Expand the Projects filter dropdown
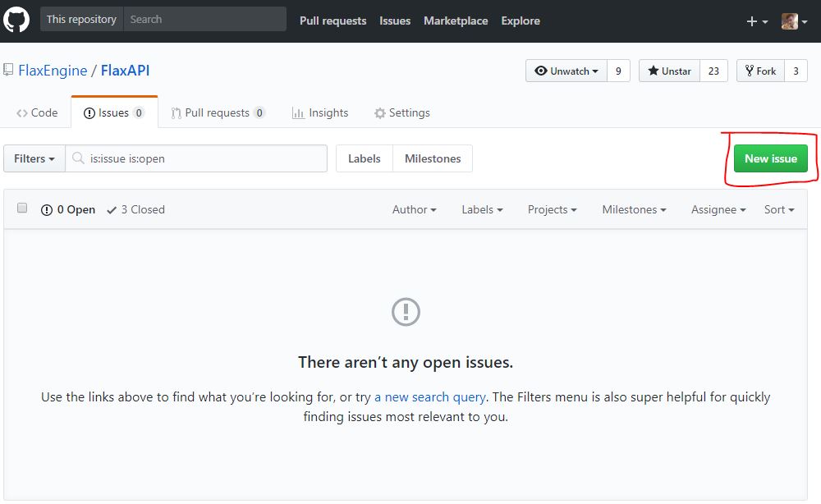Screen dimensions: 821x504 pos(552,209)
